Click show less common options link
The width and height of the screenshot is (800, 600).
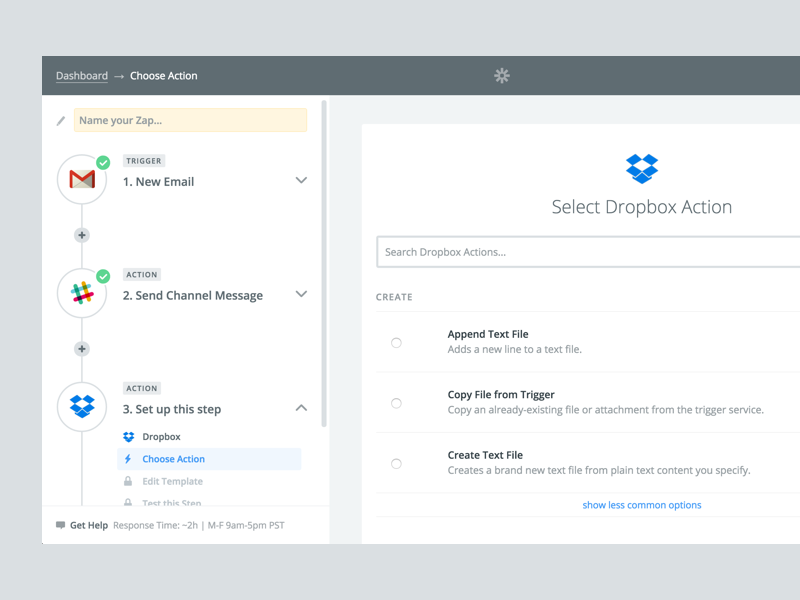click(x=642, y=505)
